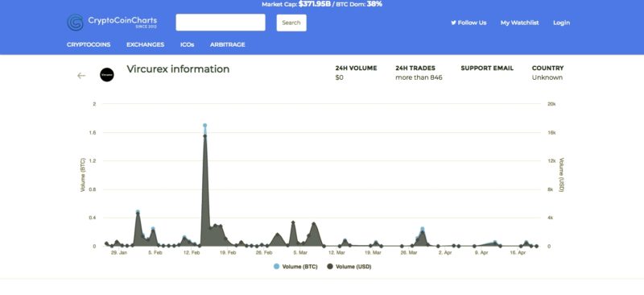
Task: Click the dark USD legend dot
Action: (x=330, y=267)
